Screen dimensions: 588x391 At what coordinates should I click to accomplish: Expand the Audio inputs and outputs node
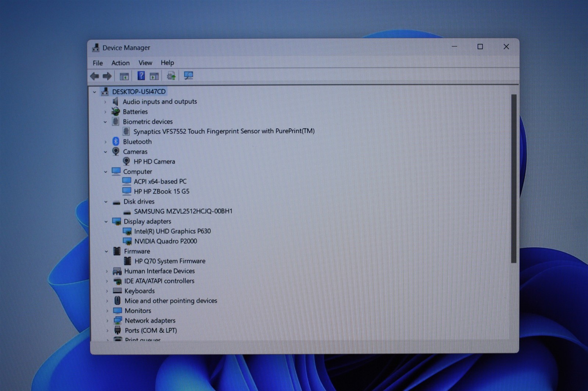point(105,102)
